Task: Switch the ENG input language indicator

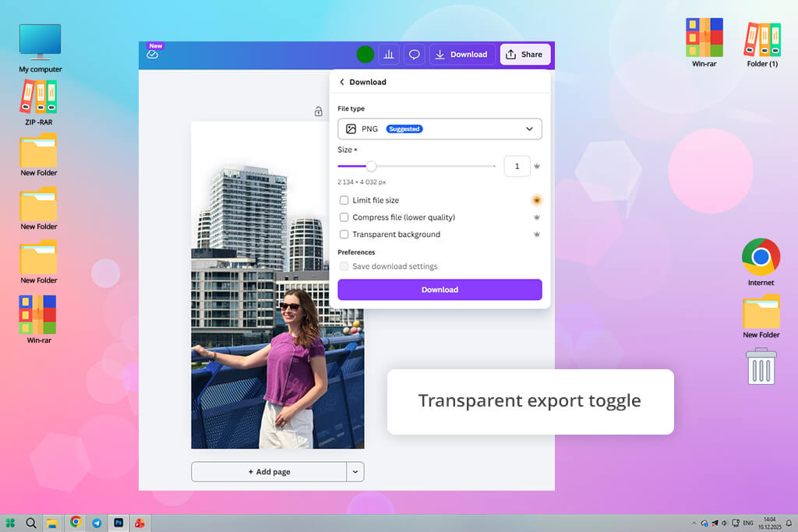Action: tap(748, 523)
